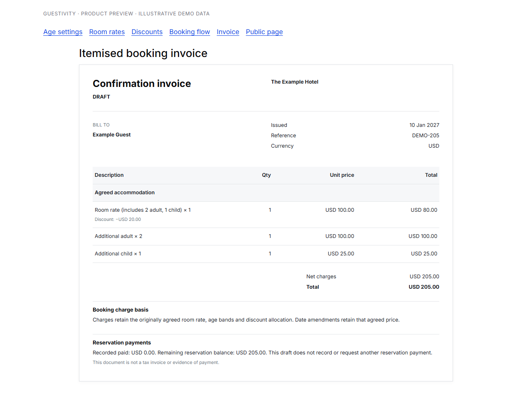Select the Invoice navigation link

(x=228, y=32)
